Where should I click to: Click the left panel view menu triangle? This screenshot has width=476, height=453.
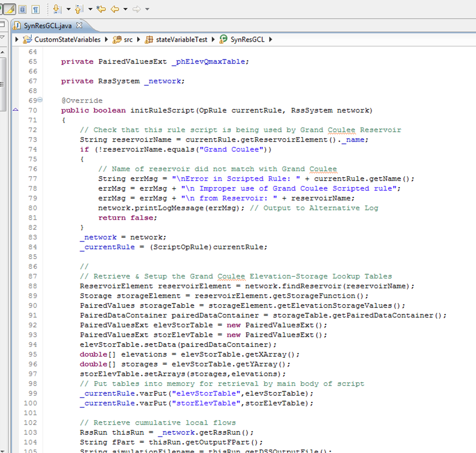(2, 37)
